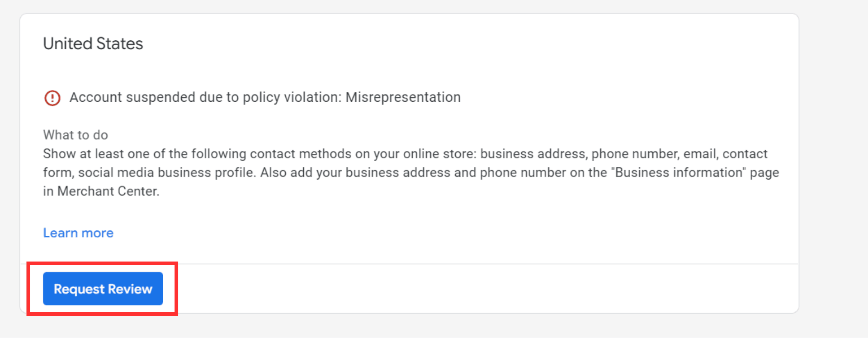Image resolution: width=868 pixels, height=338 pixels.
Task: Select the United States heading
Action: point(93,43)
